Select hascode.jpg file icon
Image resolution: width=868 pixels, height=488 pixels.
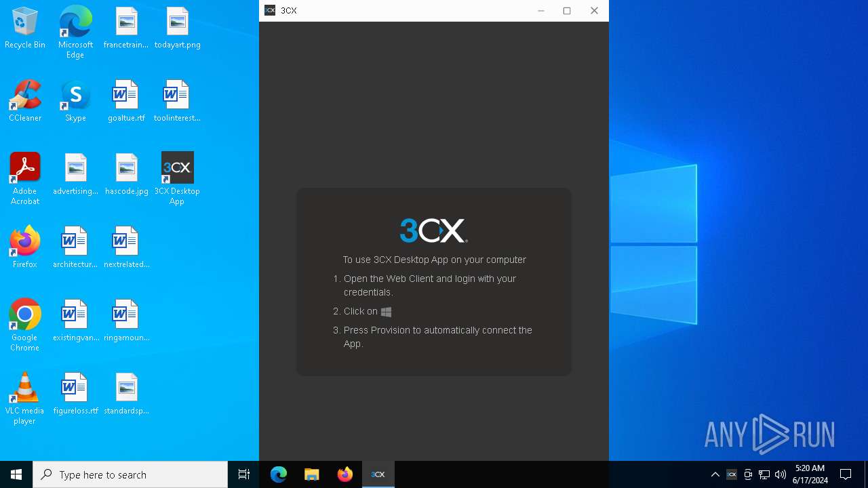pyautogui.click(x=126, y=175)
